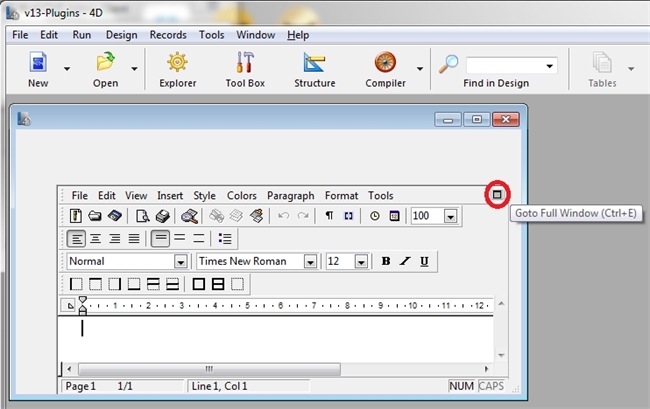This screenshot has width=650, height=409.
Task: Open the Structure editor
Action: tap(314, 70)
